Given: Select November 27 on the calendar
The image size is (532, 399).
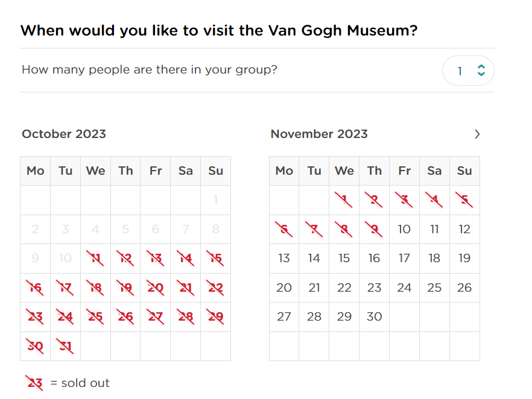Looking at the screenshot, I should (x=284, y=316).
